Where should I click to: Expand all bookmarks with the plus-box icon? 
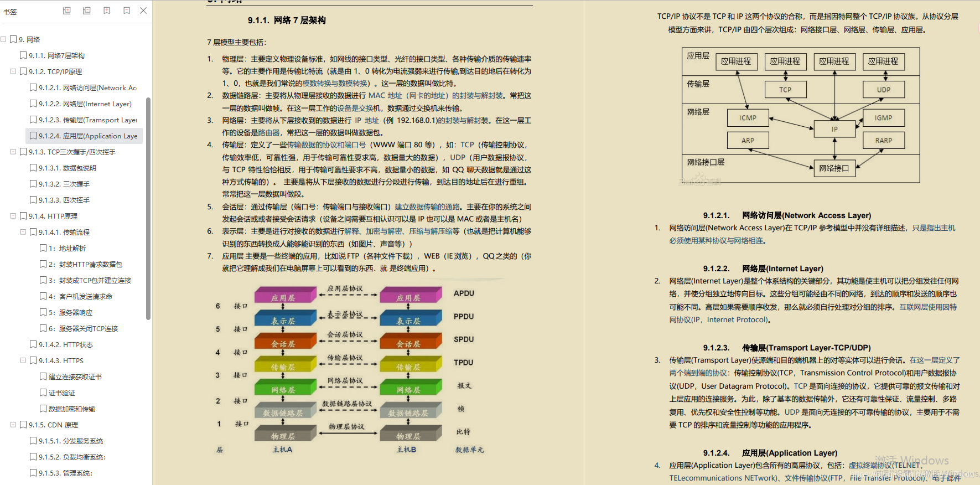pos(67,11)
